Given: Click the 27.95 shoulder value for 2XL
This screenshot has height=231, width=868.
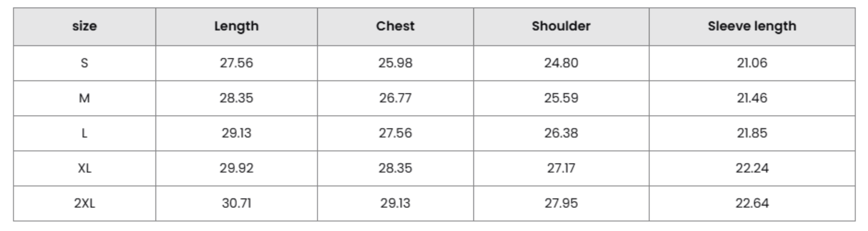Looking at the screenshot, I should (561, 203).
